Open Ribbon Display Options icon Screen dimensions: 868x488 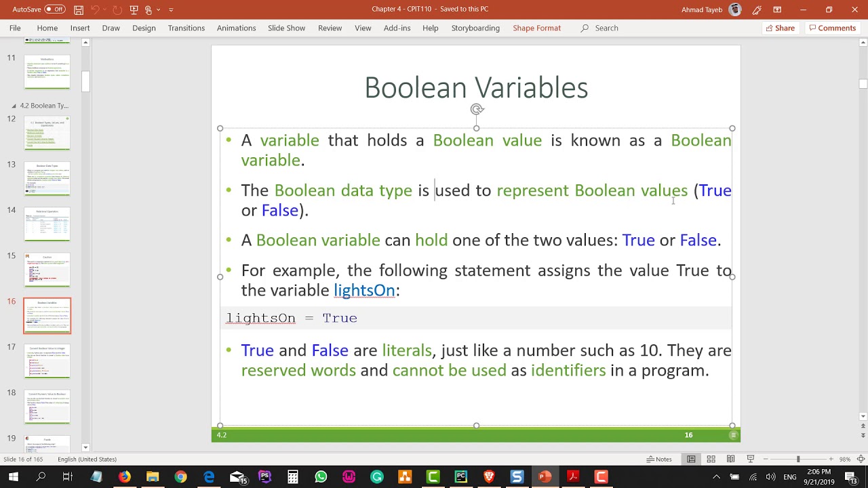[777, 9]
